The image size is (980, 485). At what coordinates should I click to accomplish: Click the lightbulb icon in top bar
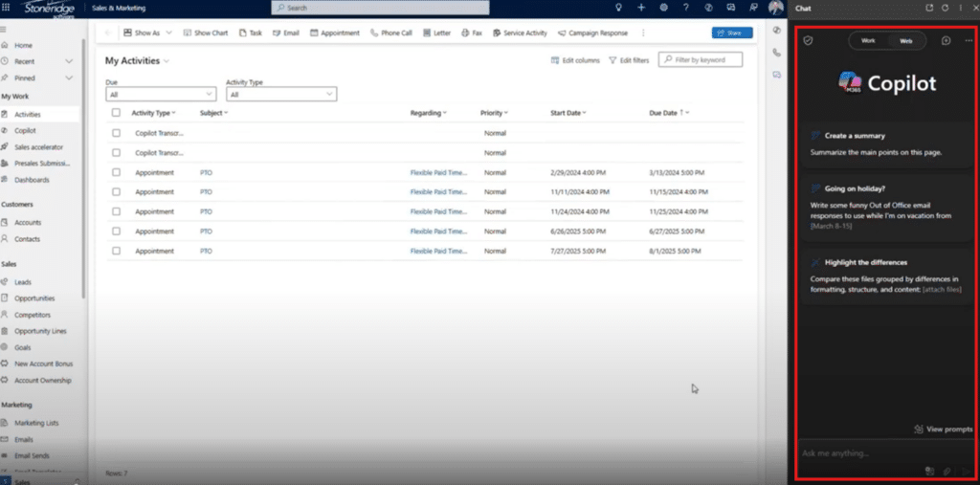click(618, 8)
